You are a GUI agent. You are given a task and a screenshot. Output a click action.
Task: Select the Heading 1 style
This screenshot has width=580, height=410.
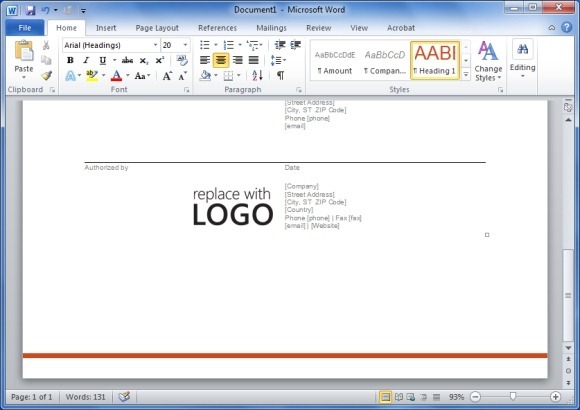coord(435,60)
